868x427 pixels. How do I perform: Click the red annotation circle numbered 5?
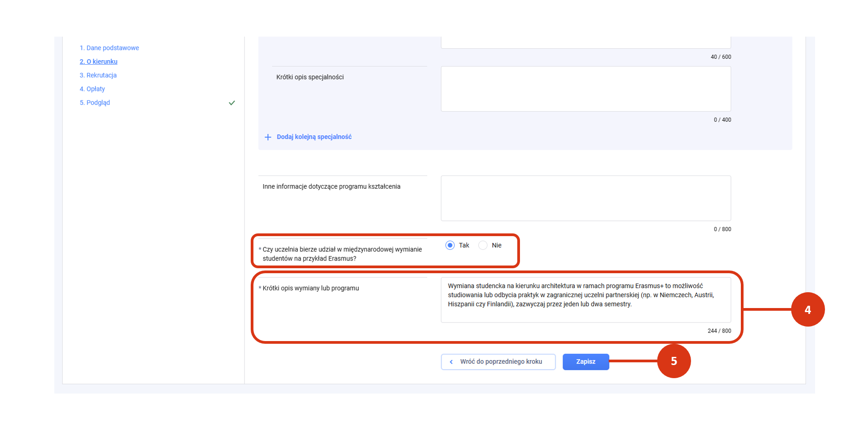coord(674,361)
